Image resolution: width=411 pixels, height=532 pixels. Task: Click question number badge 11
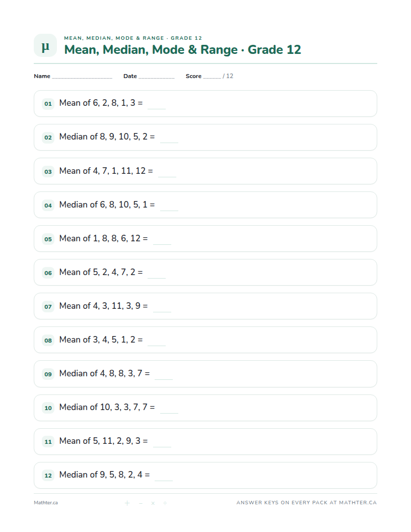tap(48, 442)
